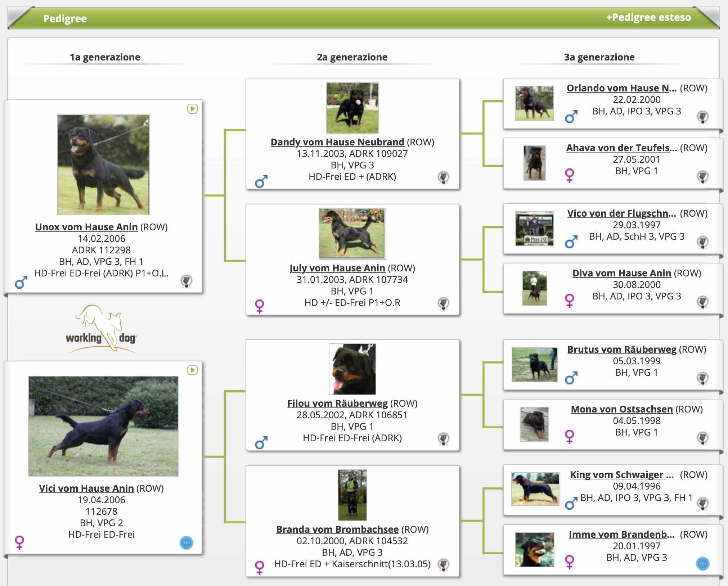Open Vico von der Flugschn... link
Image resolution: width=728 pixels, height=586 pixels.
point(622,213)
